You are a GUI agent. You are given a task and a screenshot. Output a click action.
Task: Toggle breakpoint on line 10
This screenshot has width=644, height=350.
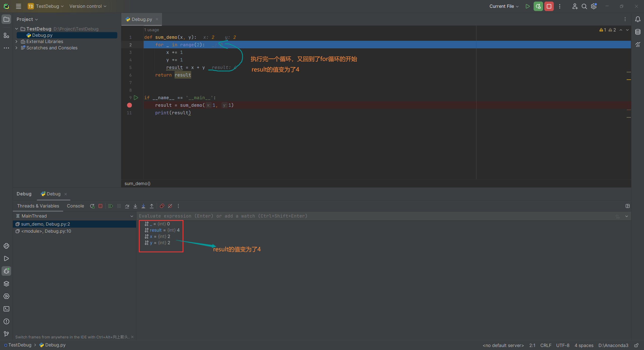tap(129, 105)
